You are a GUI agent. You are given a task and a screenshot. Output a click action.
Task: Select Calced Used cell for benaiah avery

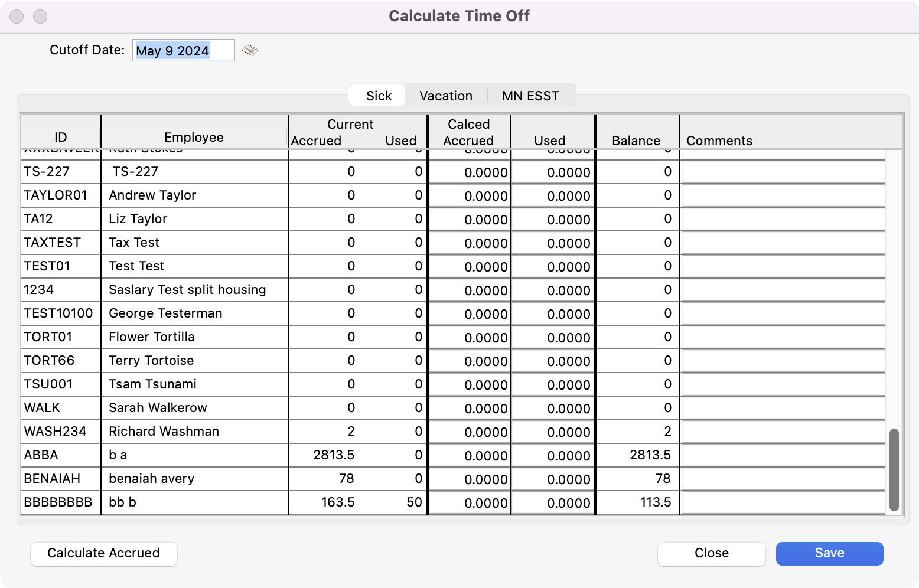[553, 479]
